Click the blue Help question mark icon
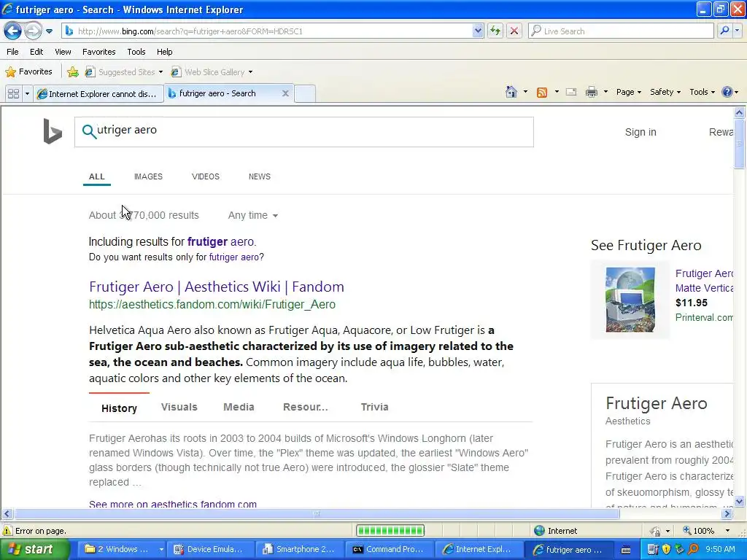The height and width of the screenshot is (560, 747). (x=727, y=92)
